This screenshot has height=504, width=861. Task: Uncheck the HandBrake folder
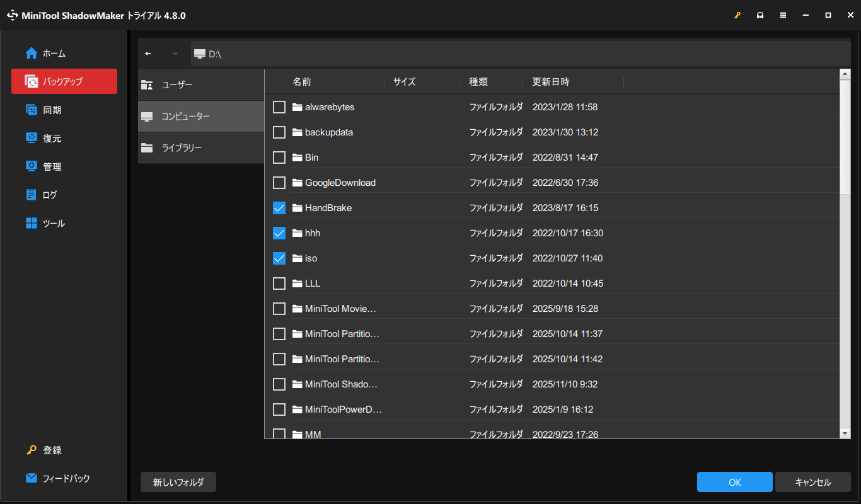point(279,207)
